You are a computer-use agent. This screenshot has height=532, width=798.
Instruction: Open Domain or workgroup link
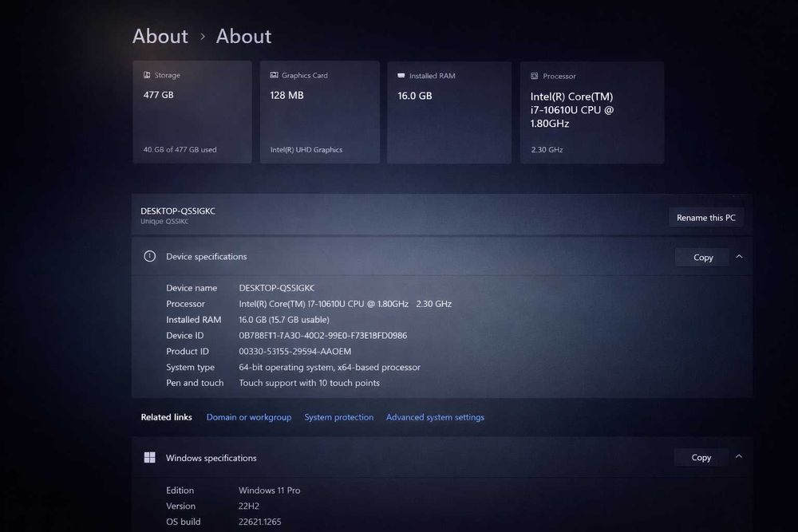[249, 417]
